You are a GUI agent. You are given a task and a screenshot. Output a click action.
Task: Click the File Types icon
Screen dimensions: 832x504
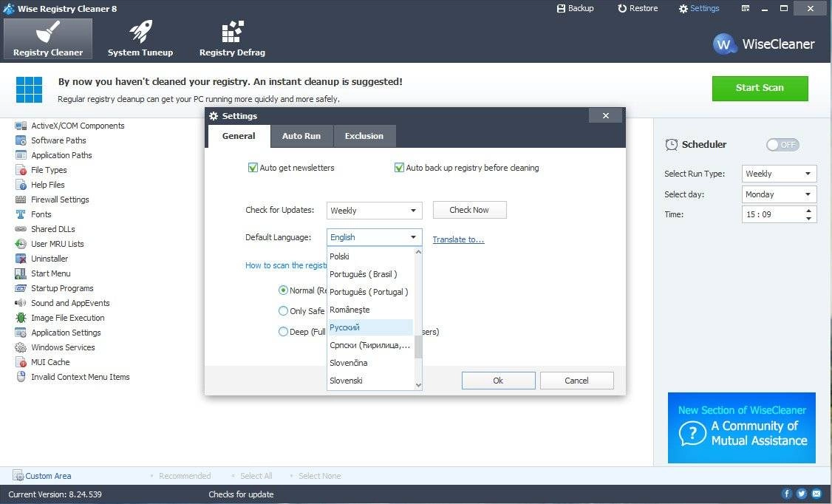pos(21,170)
